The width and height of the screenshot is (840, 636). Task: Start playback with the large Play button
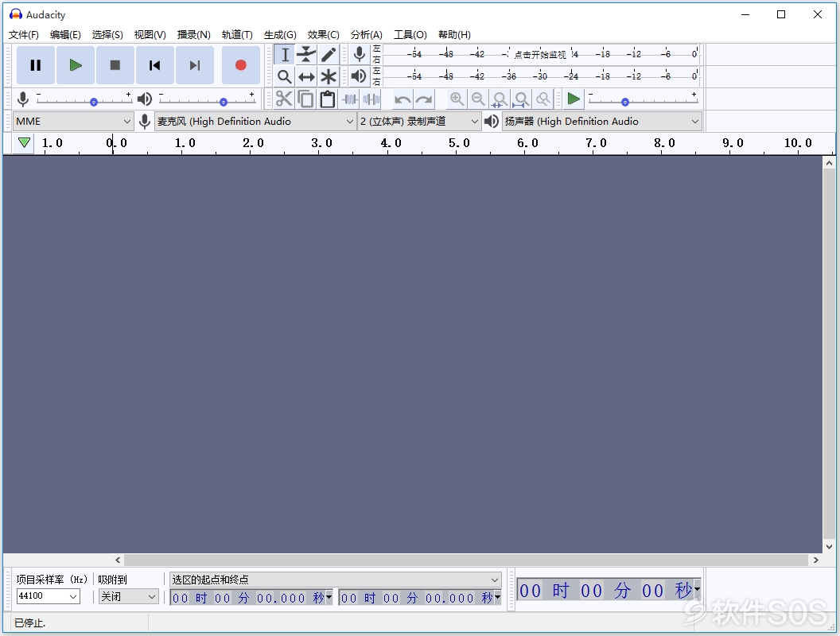click(76, 65)
